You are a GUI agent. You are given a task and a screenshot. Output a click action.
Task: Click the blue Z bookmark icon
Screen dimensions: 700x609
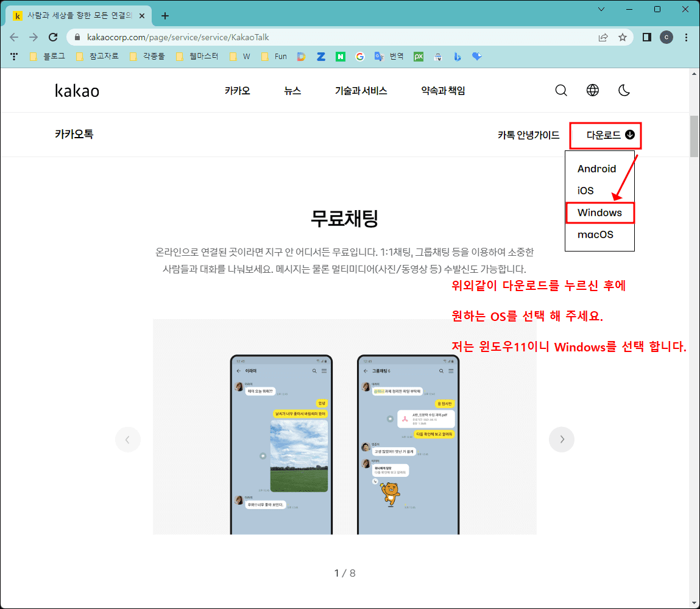[x=320, y=56]
